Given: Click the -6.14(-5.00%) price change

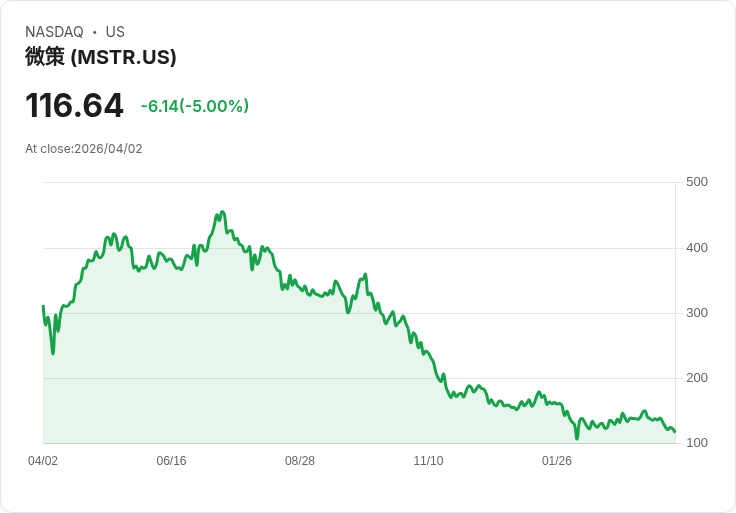Looking at the screenshot, I should pyautogui.click(x=195, y=106).
